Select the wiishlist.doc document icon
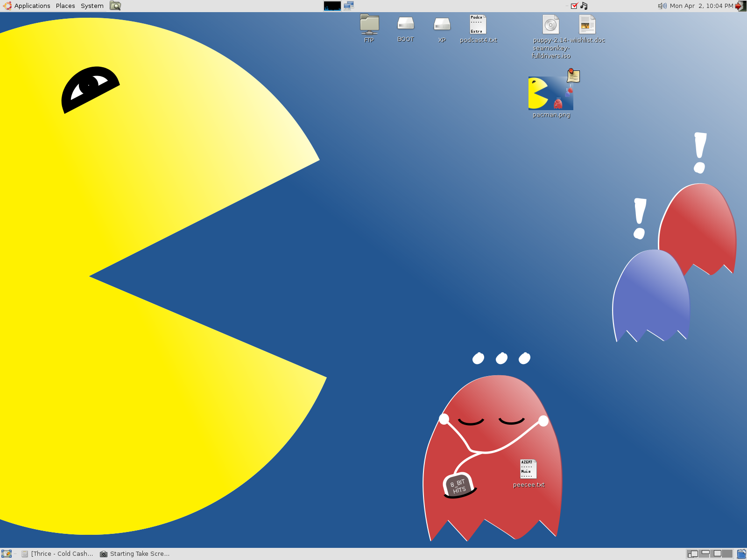The height and width of the screenshot is (560, 747). click(587, 24)
